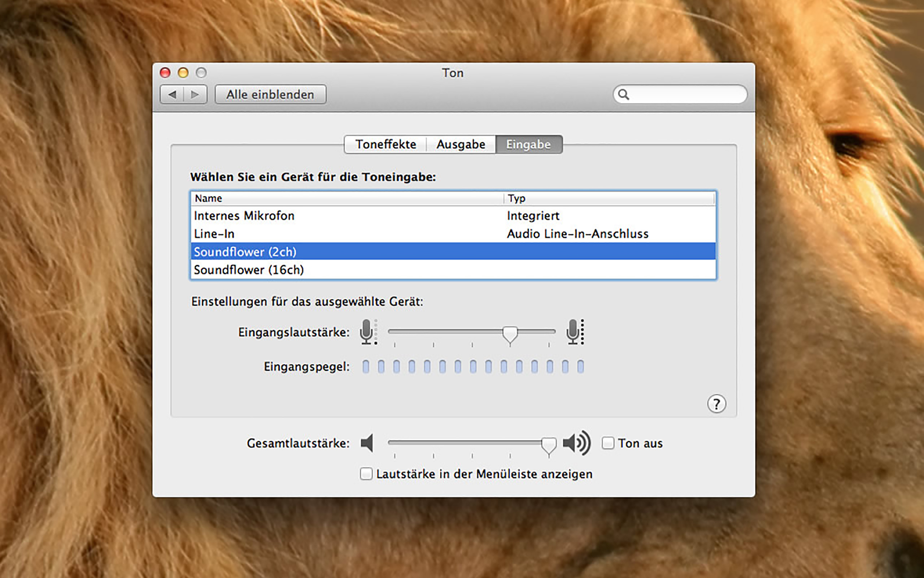Image resolution: width=924 pixels, height=578 pixels.
Task: Click the Alle einblenden button
Action: click(270, 94)
